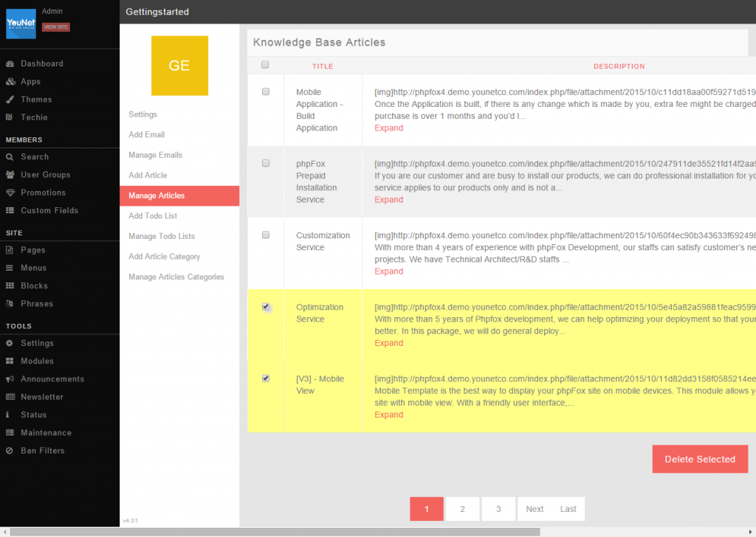Click the Settings gear icon under Tools

click(9, 343)
